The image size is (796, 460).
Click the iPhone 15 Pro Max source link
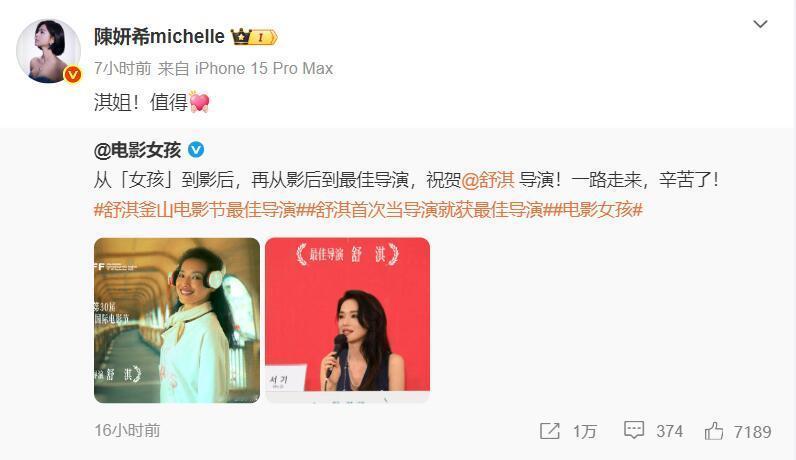pos(264,68)
